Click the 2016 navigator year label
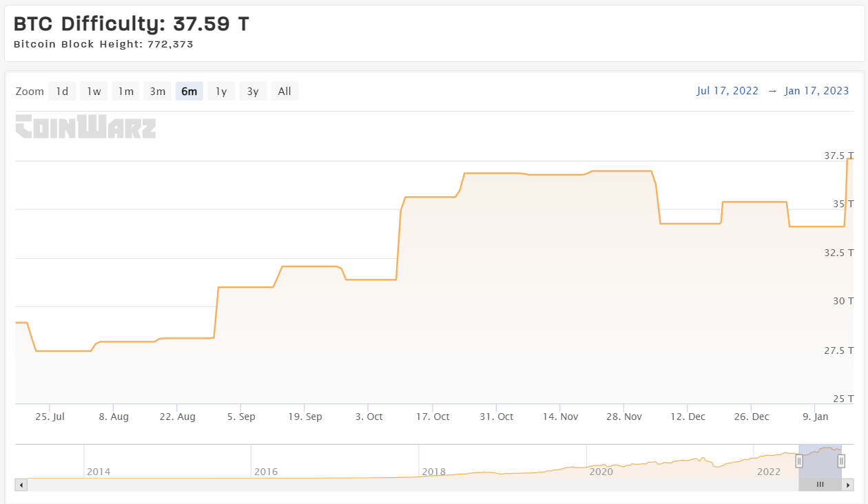The image size is (868, 504). click(x=266, y=472)
